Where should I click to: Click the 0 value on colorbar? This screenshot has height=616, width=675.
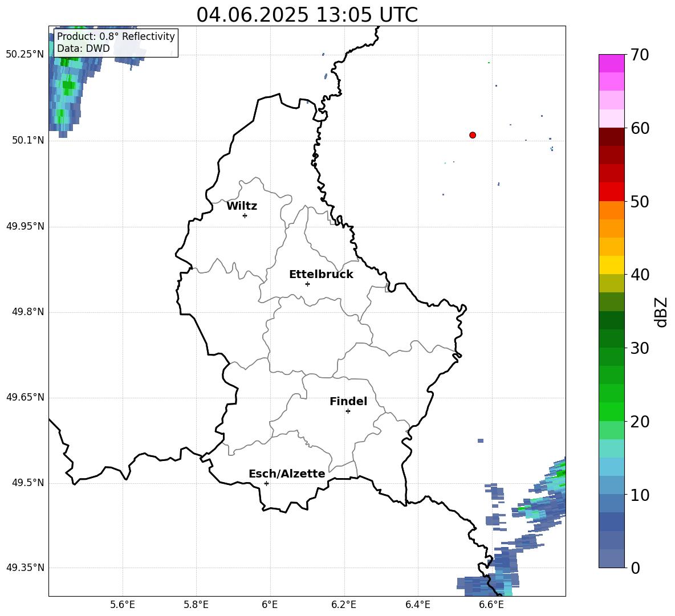[x=635, y=568]
